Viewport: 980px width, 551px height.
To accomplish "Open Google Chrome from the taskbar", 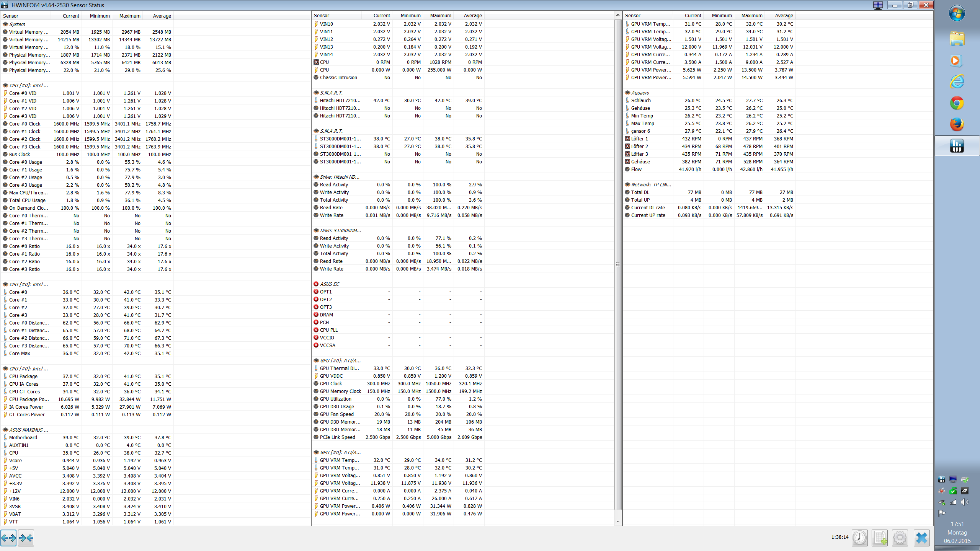I will tap(957, 103).
